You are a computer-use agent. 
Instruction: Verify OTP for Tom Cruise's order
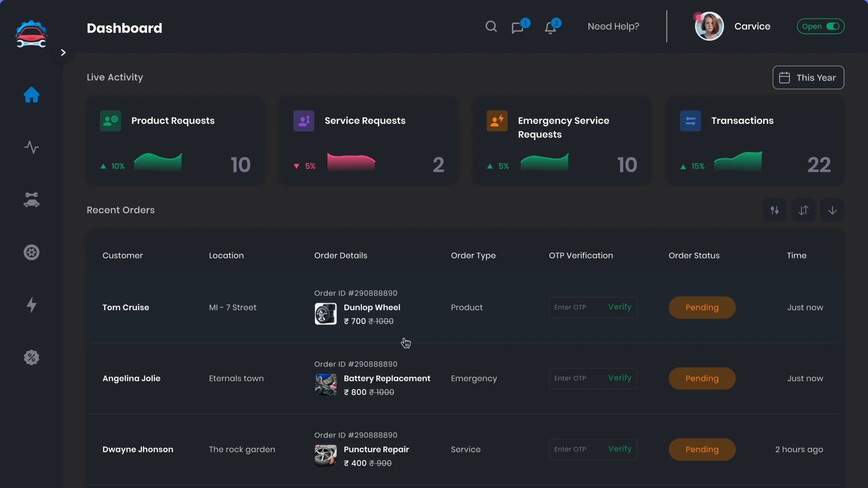[x=620, y=307]
